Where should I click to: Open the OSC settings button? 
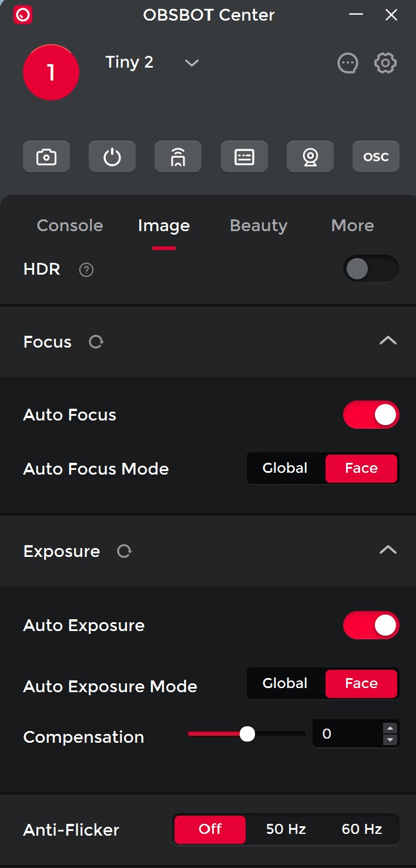pos(376,157)
